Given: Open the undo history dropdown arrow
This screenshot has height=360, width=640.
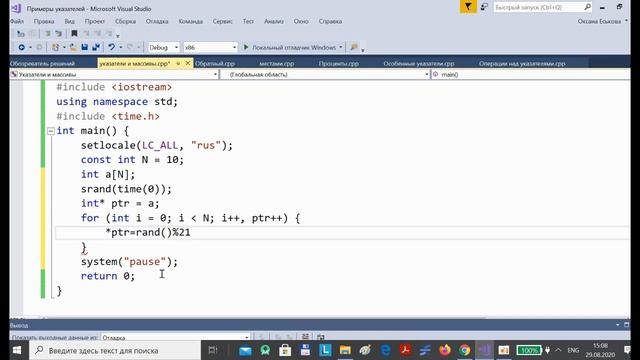Looking at the screenshot, I should coord(121,47).
